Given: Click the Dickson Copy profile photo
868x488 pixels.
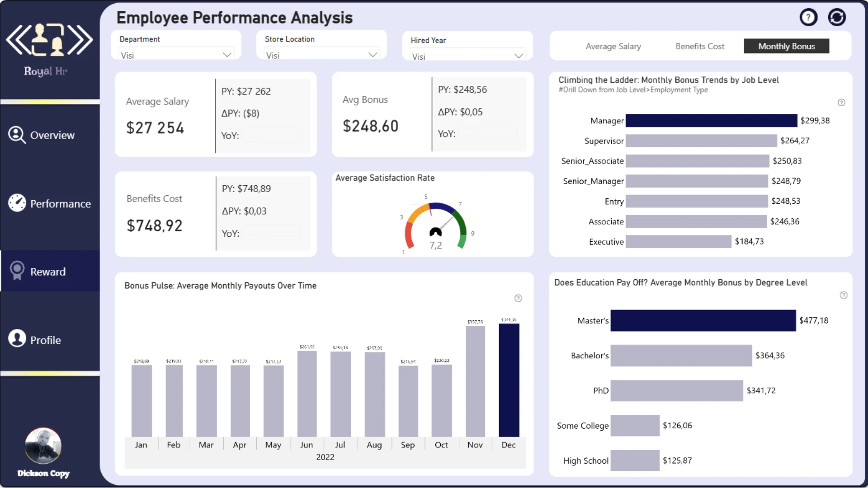Looking at the screenshot, I should pos(43,446).
